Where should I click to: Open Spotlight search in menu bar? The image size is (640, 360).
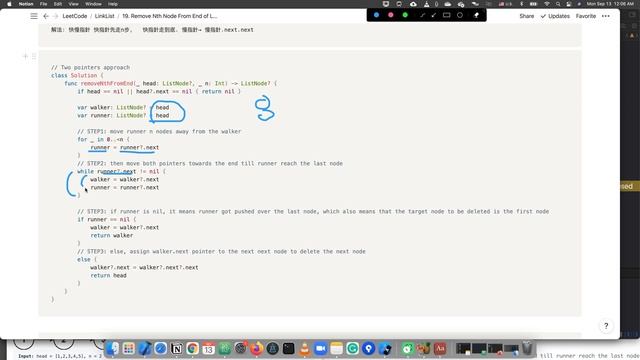point(558,4)
